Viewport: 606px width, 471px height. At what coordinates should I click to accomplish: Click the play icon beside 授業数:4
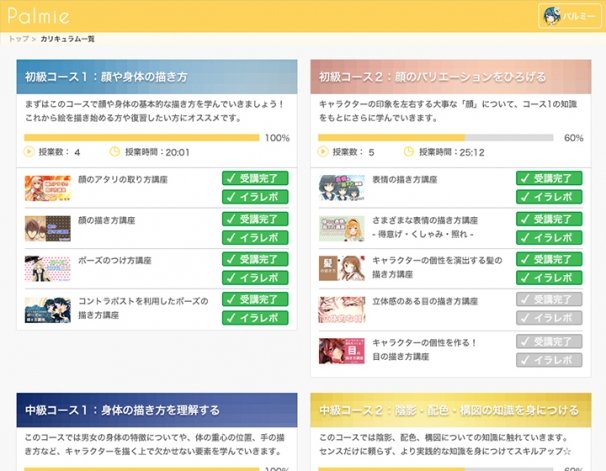click(29, 151)
